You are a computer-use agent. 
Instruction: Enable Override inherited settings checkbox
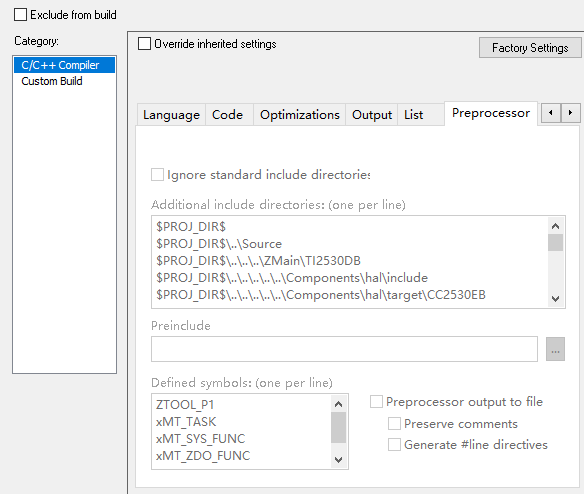(x=145, y=44)
